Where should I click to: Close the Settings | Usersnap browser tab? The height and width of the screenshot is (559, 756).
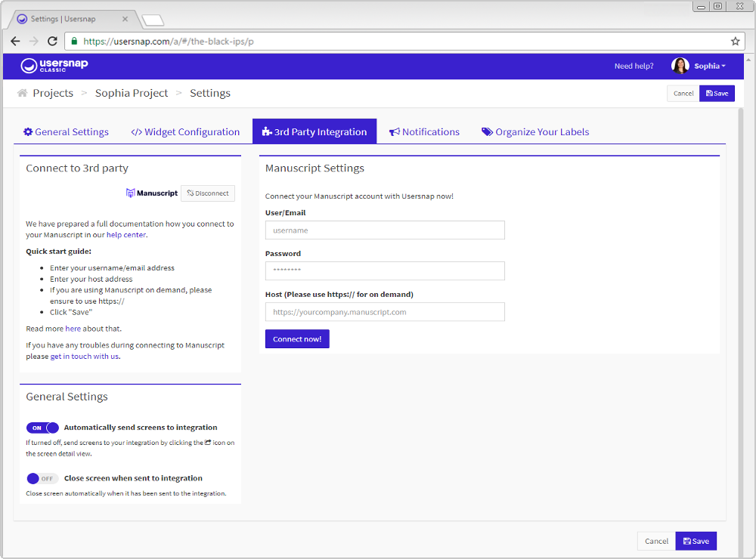pyautogui.click(x=125, y=20)
